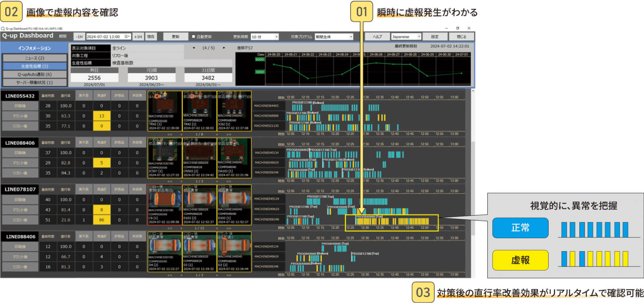Jump to last image page for LINE055432

tap(229, 134)
